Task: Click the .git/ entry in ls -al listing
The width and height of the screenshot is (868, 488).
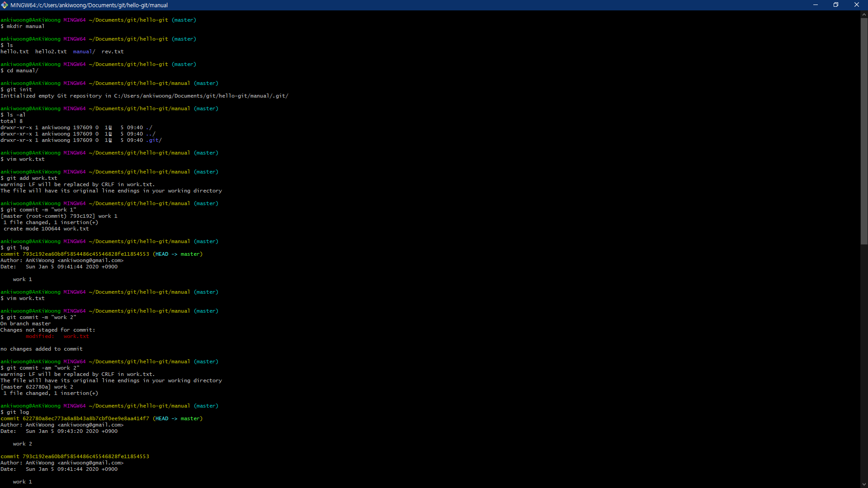Action: [x=154, y=140]
